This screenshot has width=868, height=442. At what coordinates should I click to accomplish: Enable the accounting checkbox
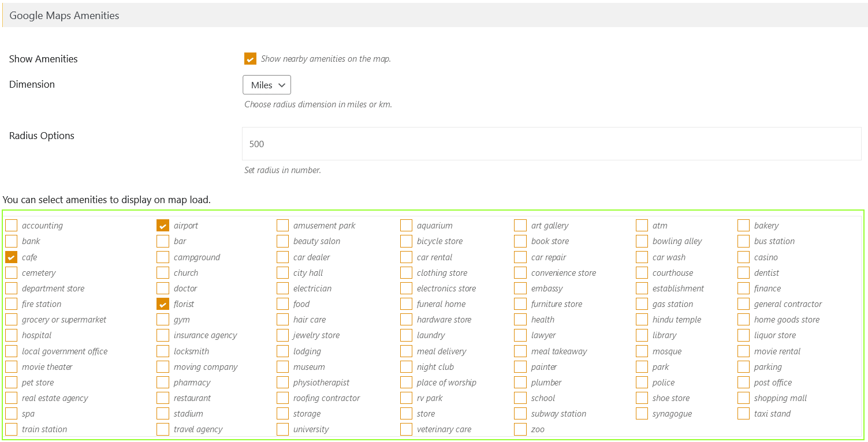tap(12, 226)
